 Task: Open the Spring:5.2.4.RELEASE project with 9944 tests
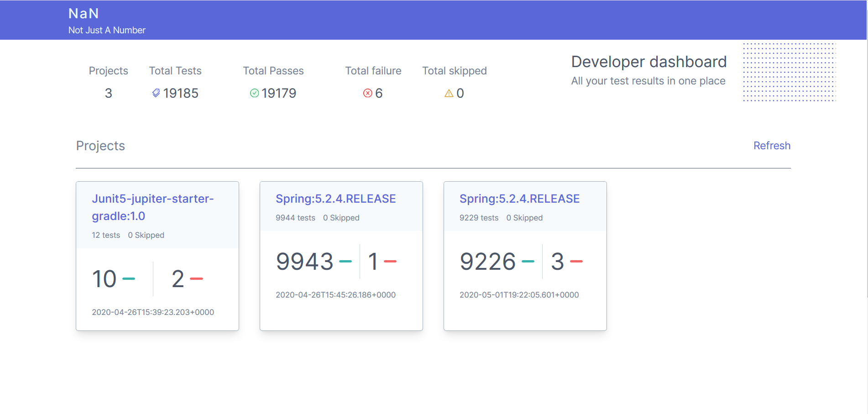point(336,199)
